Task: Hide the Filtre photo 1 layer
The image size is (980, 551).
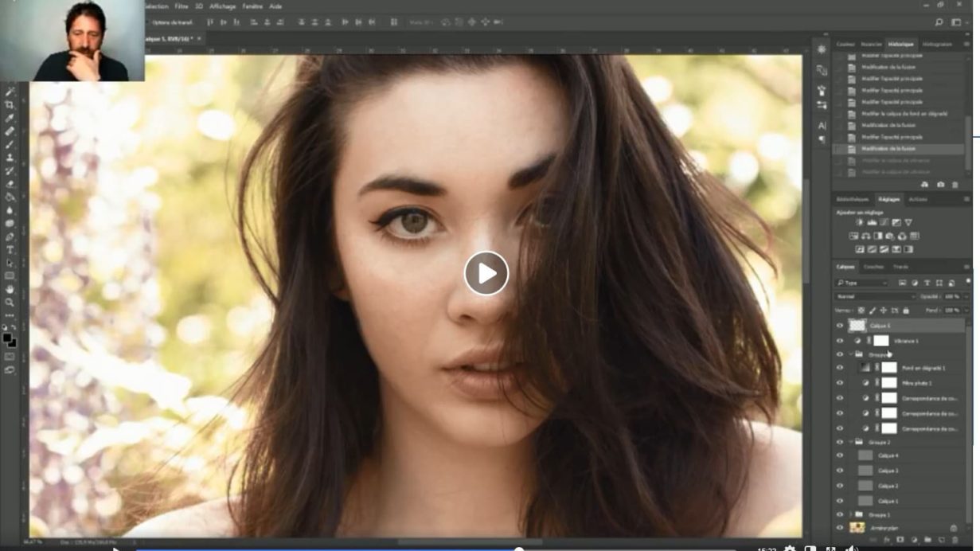Action: pos(840,383)
